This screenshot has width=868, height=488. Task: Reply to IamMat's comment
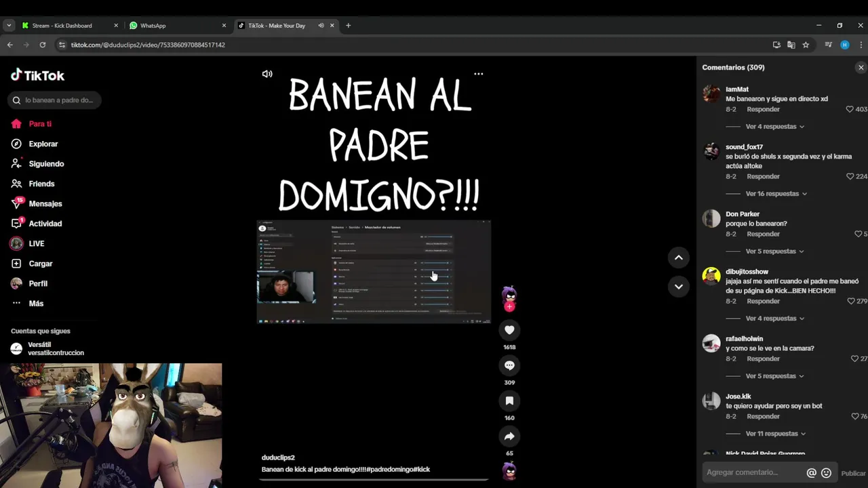[x=763, y=109]
